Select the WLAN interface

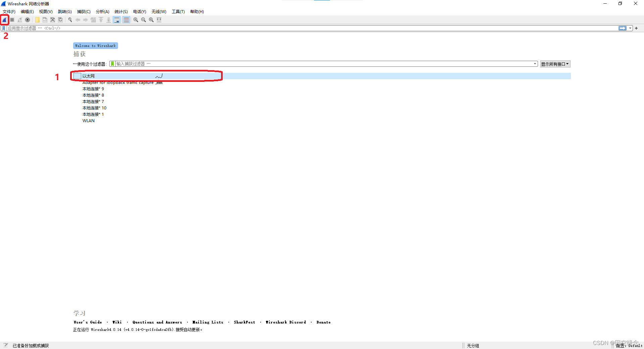pyautogui.click(x=322, y=121)
